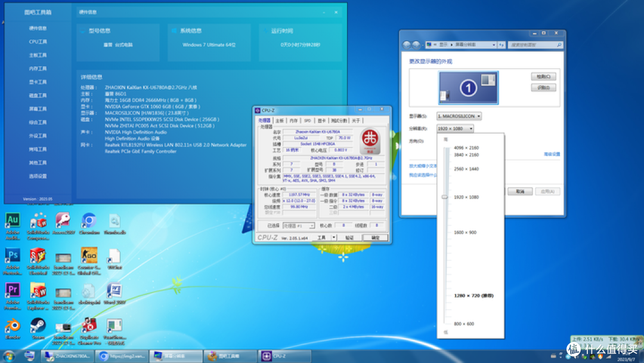Select the Word 2007 desktop shortcut

[x=114, y=294]
